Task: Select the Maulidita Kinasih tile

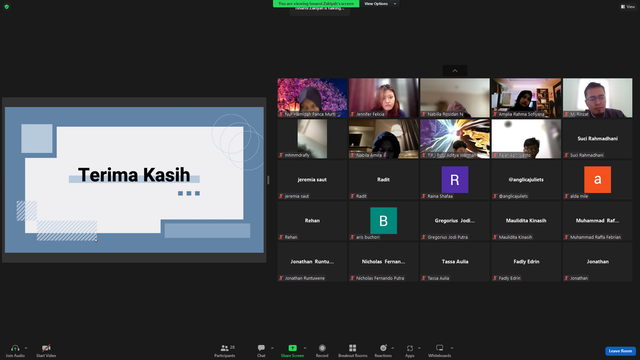Action: pyautogui.click(x=526, y=220)
